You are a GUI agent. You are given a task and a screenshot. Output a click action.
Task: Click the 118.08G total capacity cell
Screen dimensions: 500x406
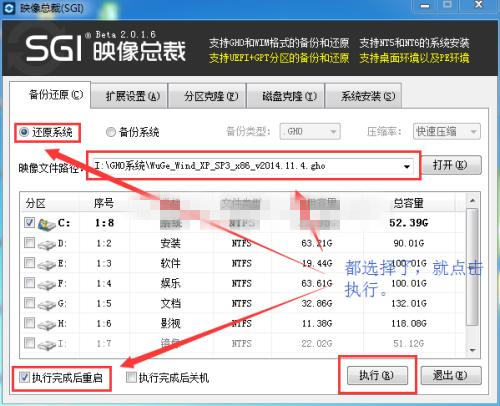point(409,324)
